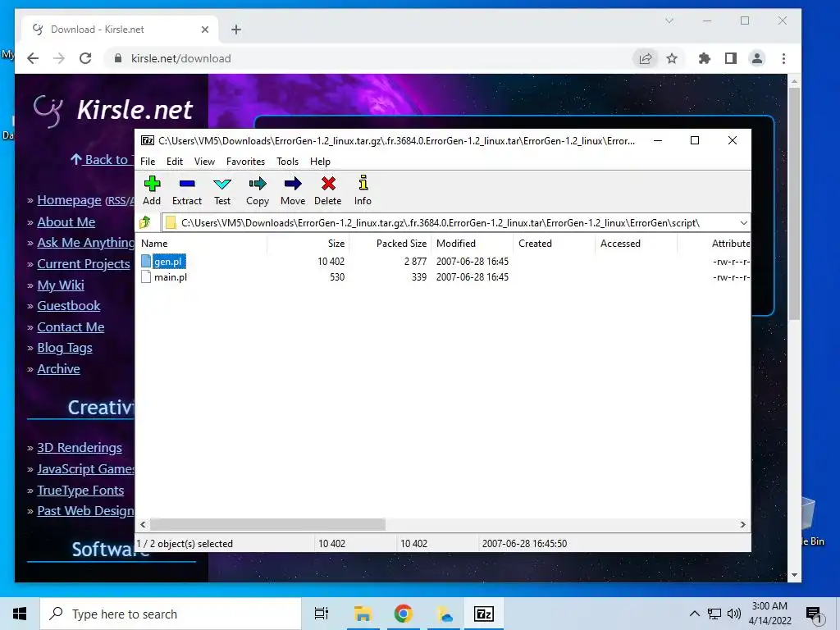
Task: Sort by Modified column header
Action: [x=472, y=243]
